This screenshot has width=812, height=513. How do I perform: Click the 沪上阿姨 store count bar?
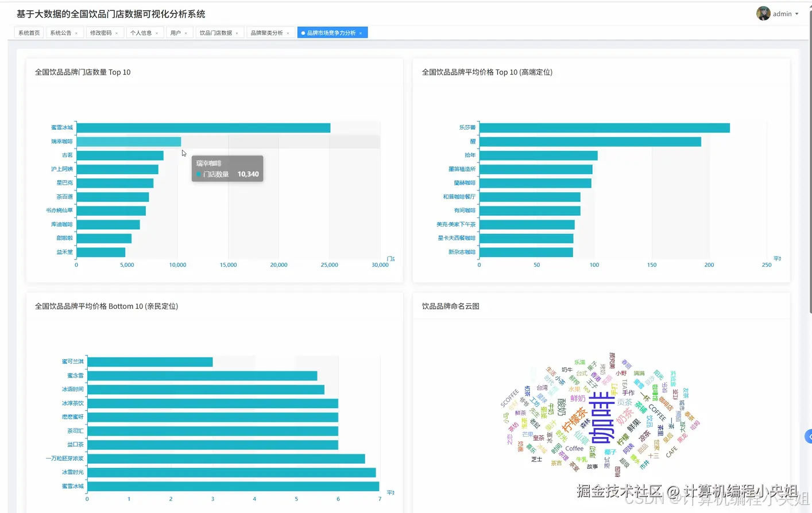pos(117,169)
